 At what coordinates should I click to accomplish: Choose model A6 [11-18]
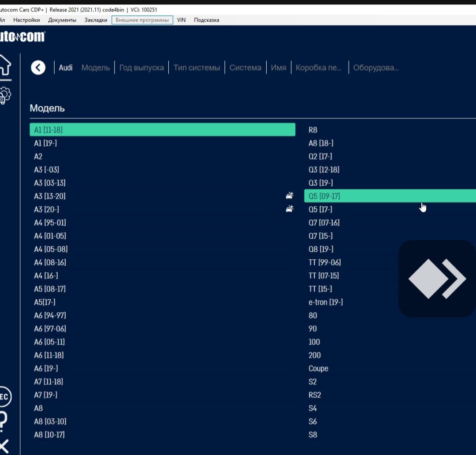(162, 355)
